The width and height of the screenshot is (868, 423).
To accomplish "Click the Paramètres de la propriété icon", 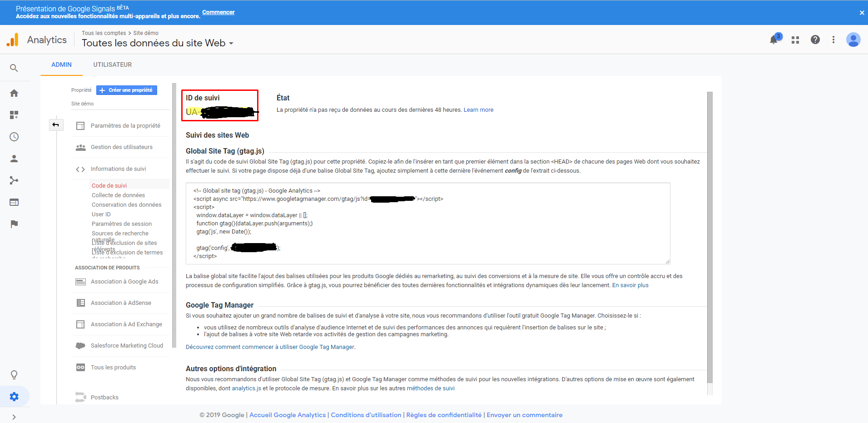I will [80, 126].
